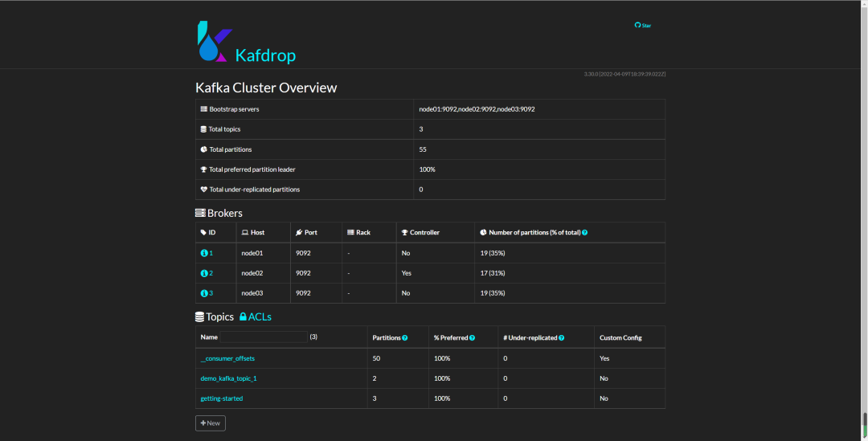Viewport: 868px width, 441px height.
Task: Click the Controller column trophy icon
Action: coord(404,232)
